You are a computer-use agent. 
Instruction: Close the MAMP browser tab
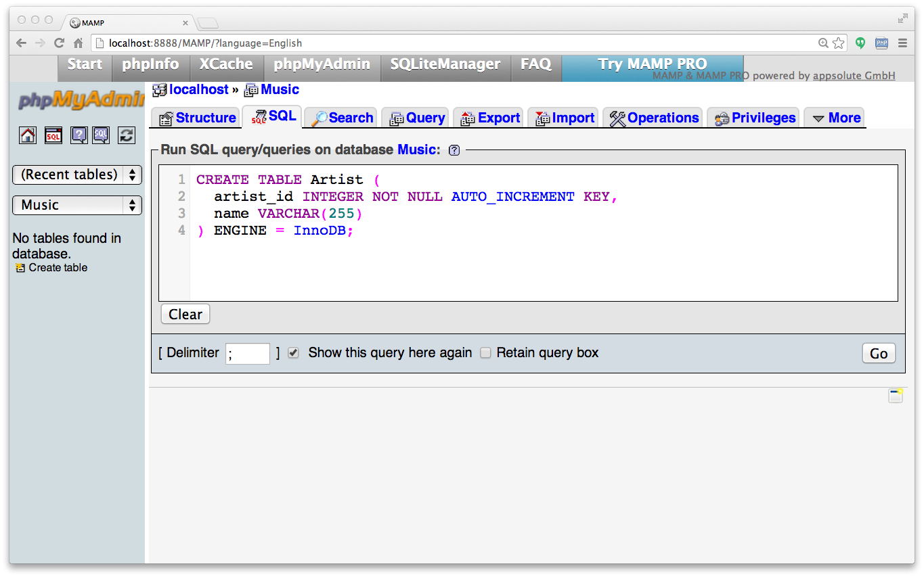185,22
